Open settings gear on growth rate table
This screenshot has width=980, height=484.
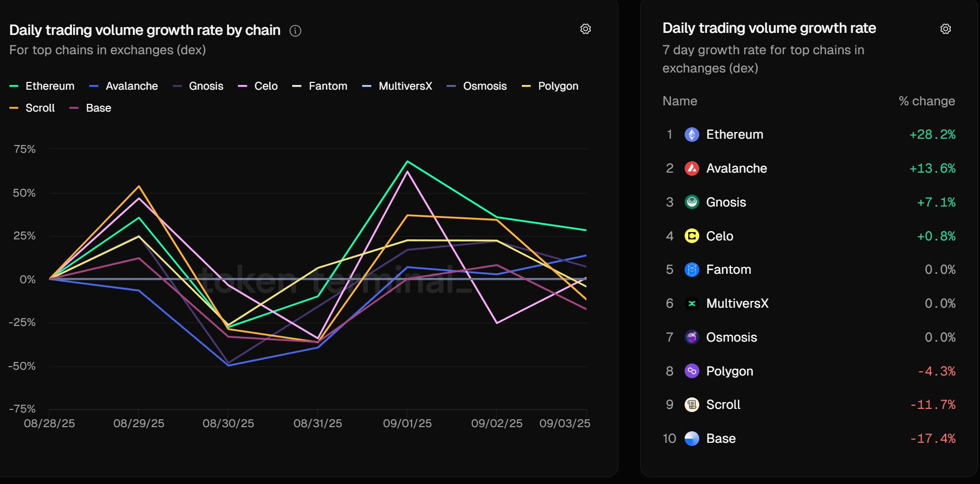click(x=946, y=29)
